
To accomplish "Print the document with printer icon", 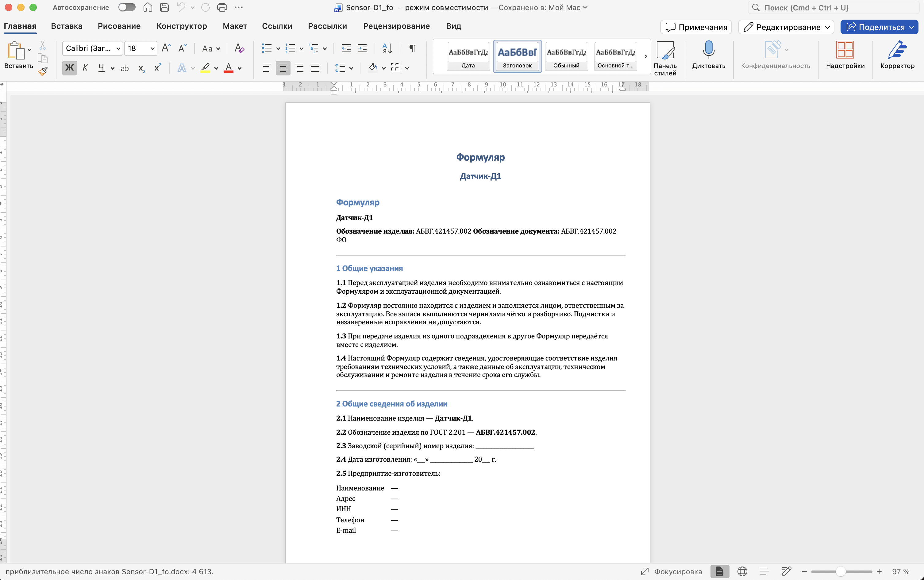I will [222, 7].
